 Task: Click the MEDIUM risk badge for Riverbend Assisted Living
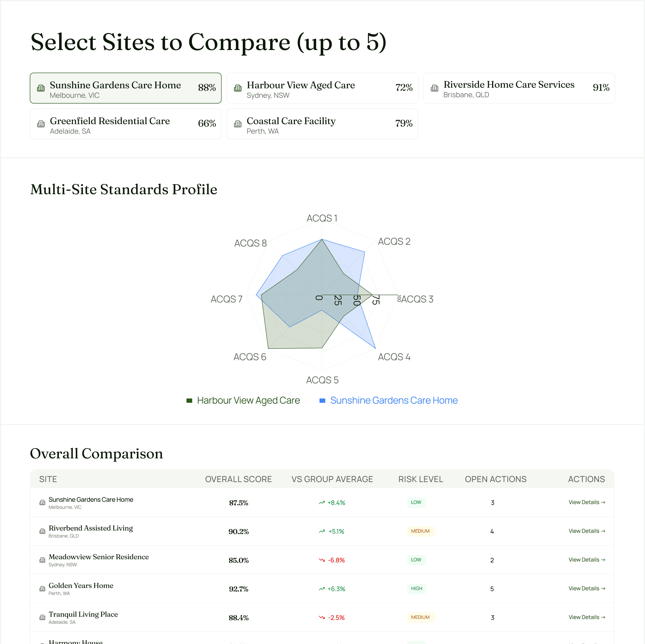[421, 531]
